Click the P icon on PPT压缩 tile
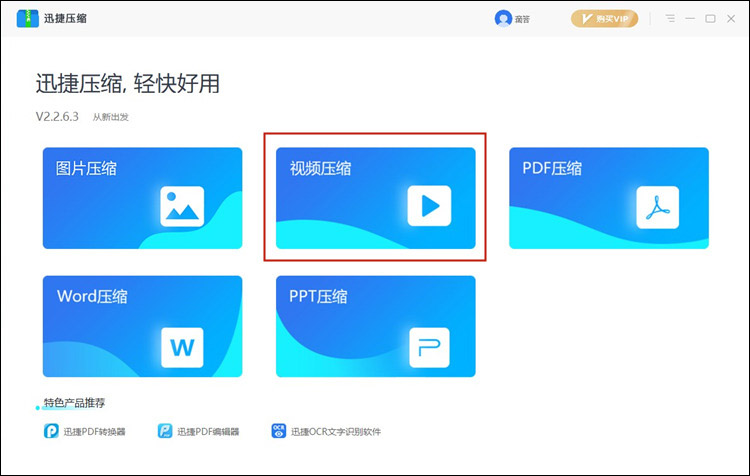 click(x=429, y=347)
